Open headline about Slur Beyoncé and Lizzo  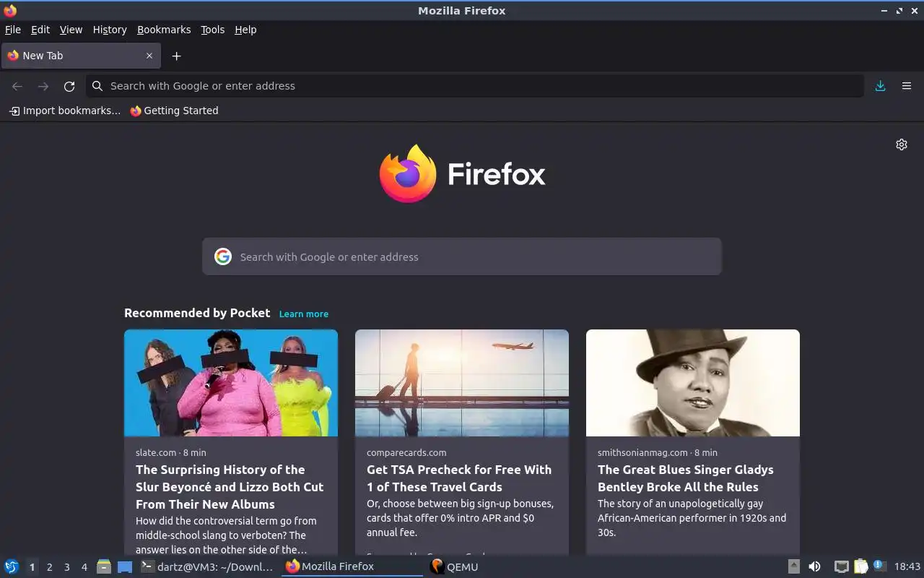[230, 487]
